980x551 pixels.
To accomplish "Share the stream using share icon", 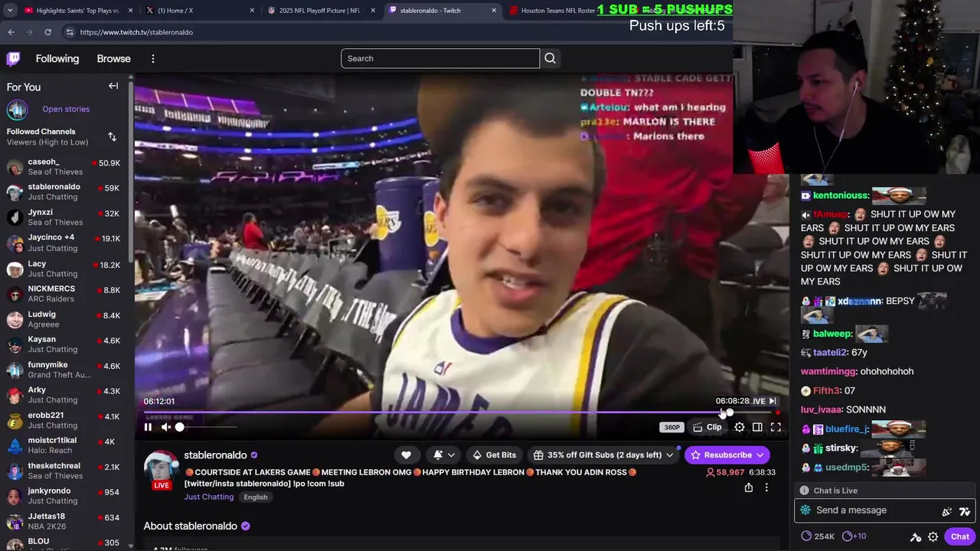I will click(x=749, y=487).
